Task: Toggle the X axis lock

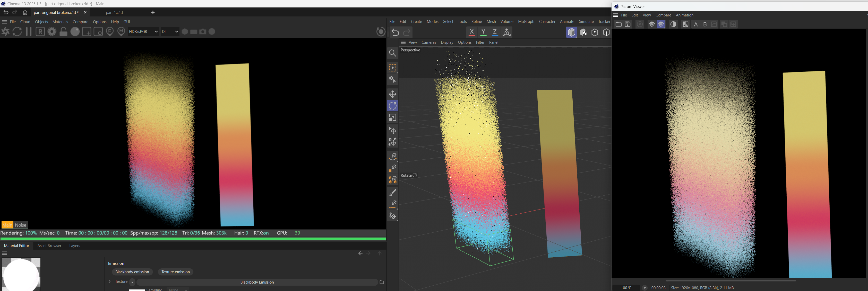Action: click(x=472, y=32)
